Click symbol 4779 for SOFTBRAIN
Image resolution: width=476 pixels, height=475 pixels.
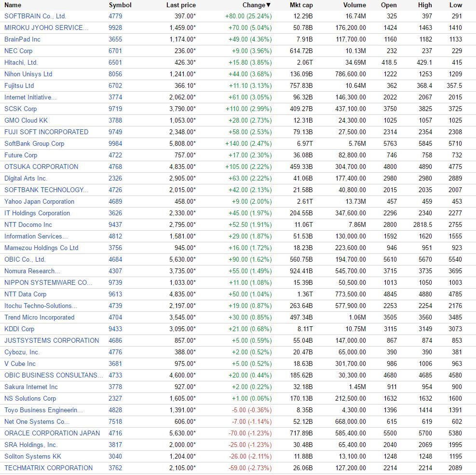[115, 16]
